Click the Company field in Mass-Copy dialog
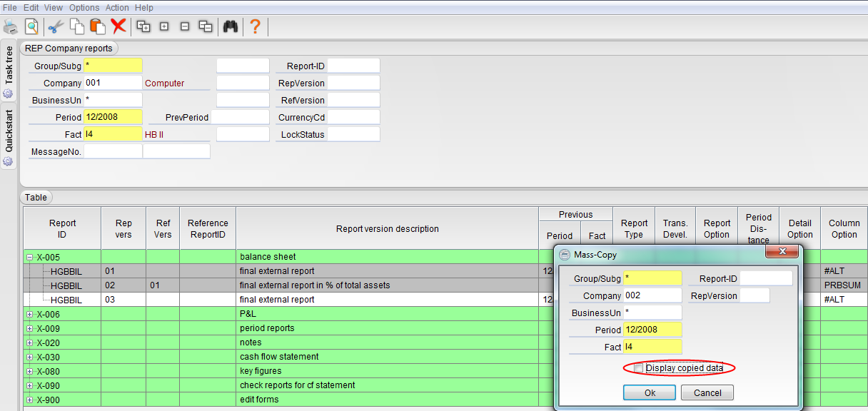 coord(652,295)
